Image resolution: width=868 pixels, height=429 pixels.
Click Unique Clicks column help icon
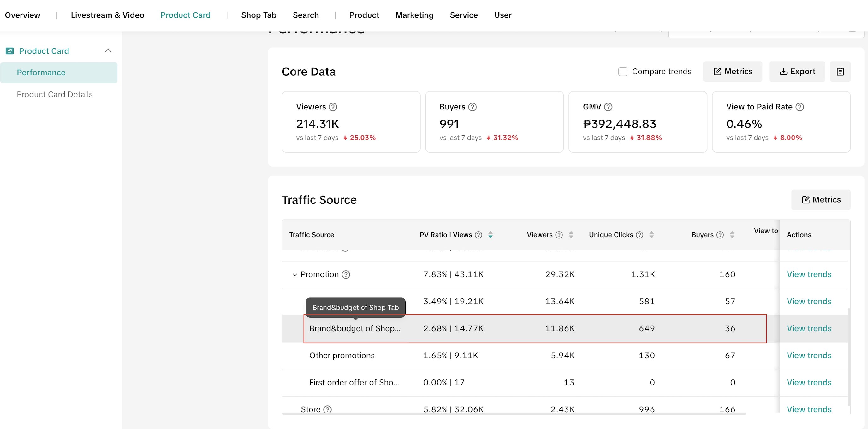pyautogui.click(x=639, y=235)
